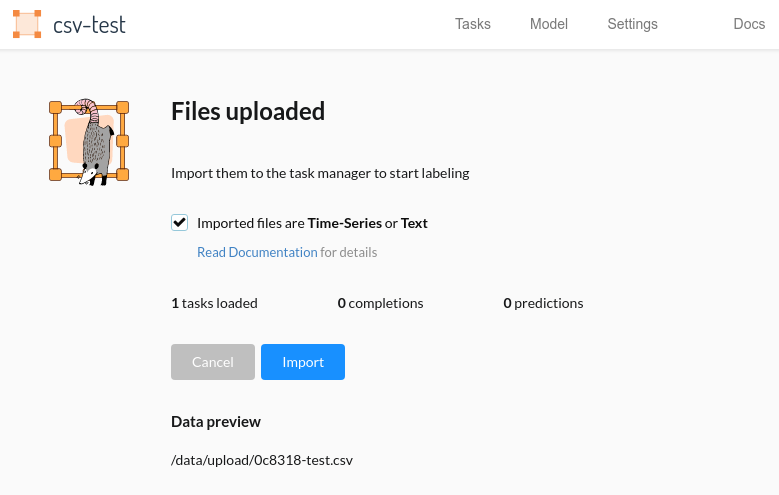779x495 pixels.
Task: Click the Label Studio orange logo icon
Action: coord(27,24)
